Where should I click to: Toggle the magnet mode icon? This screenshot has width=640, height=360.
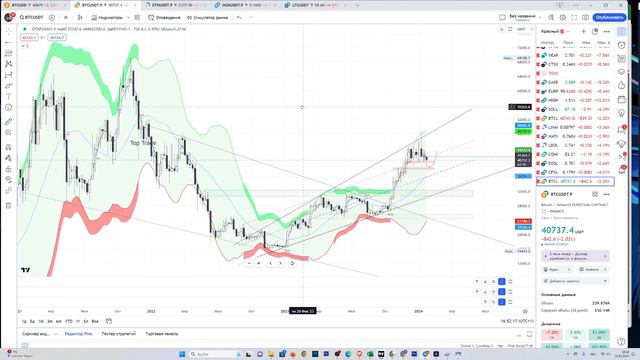click(x=9, y=147)
